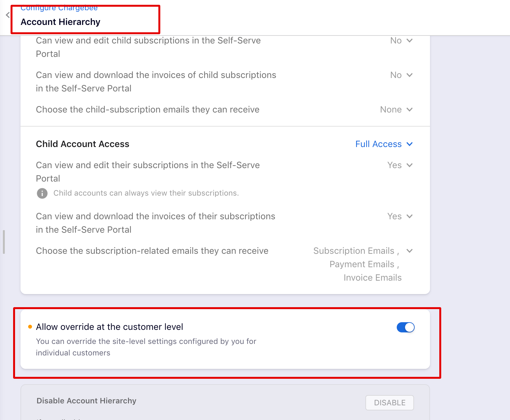This screenshot has width=510, height=420.
Task: Open dropdown for downloading child subscription invoices
Action: pyautogui.click(x=401, y=75)
